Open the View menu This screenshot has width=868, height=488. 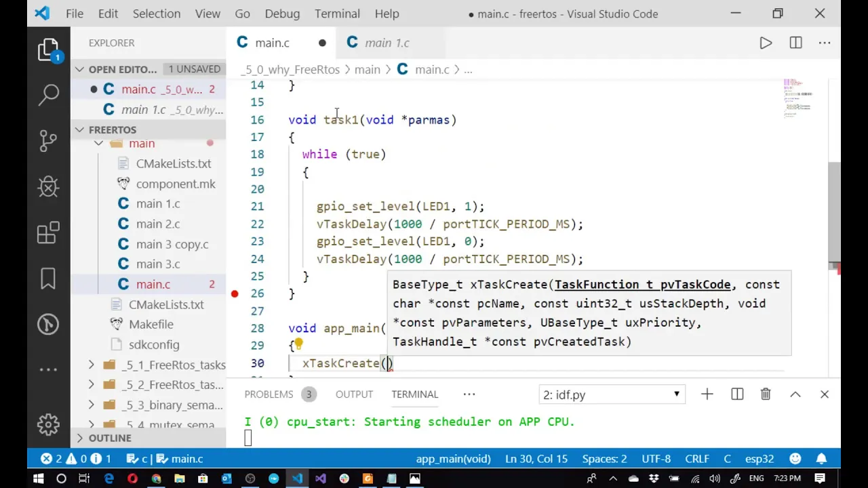(208, 14)
